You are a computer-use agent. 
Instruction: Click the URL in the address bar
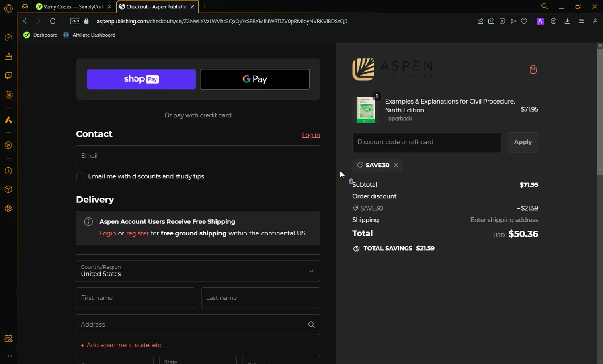click(x=222, y=21)
